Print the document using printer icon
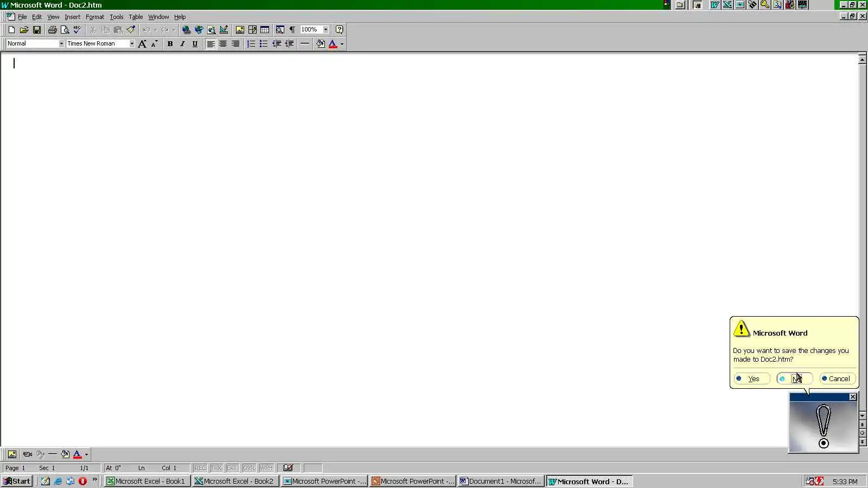The height and width of the screenshot is (488, 868). pos(53,30)
